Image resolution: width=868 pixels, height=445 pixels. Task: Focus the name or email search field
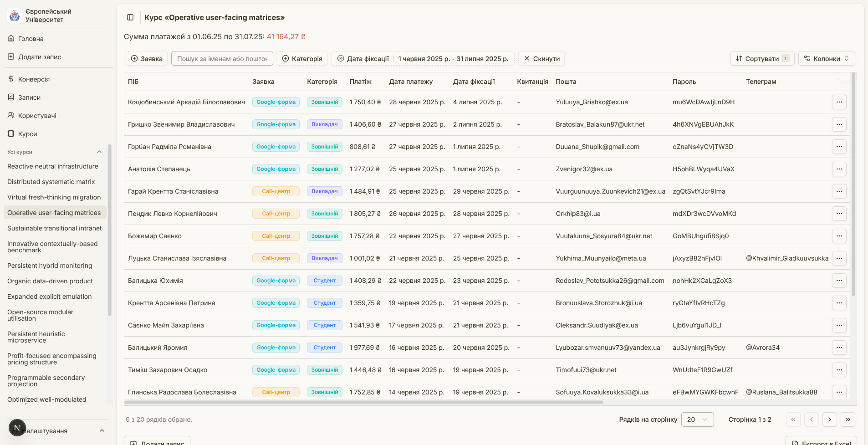point(222,59)
